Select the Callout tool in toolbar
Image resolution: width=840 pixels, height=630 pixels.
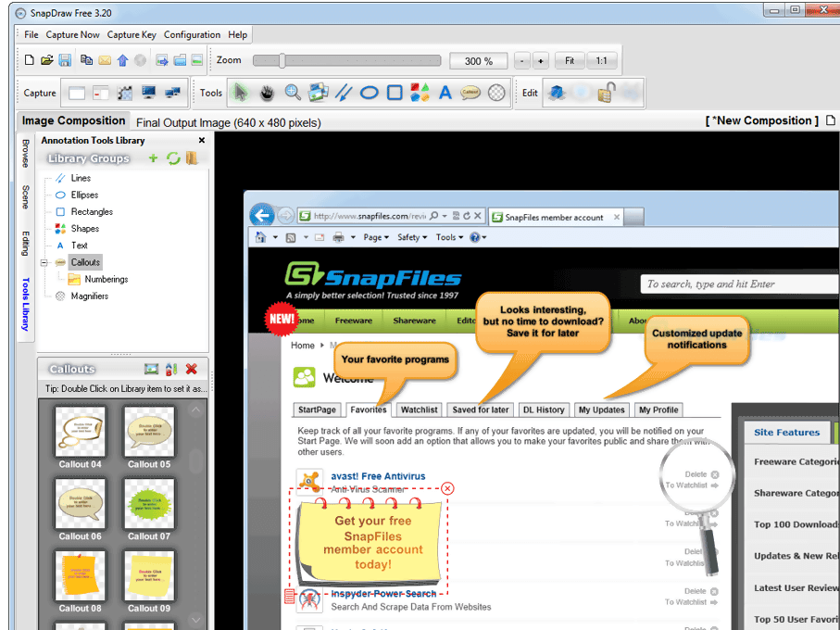click(x=470, y=93)
